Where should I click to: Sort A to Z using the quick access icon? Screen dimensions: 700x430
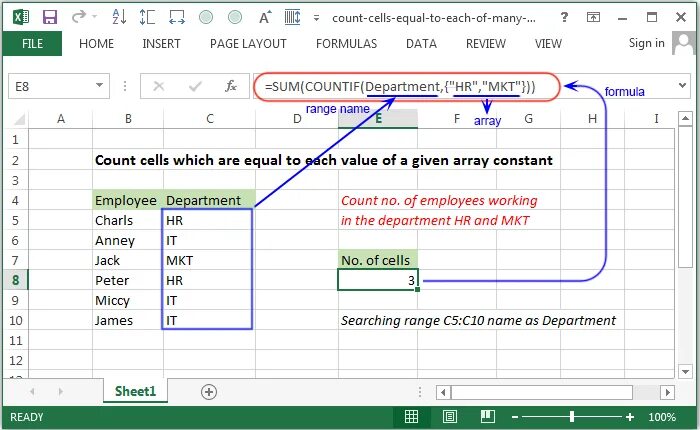coord(119,17)
